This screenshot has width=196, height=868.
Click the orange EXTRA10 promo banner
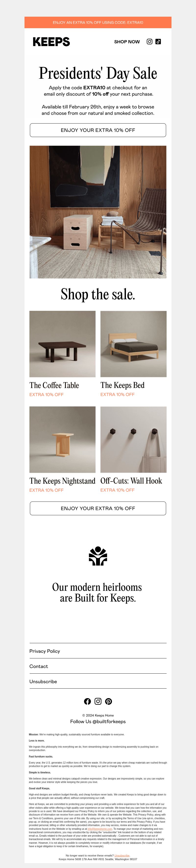tap(98, 23)
